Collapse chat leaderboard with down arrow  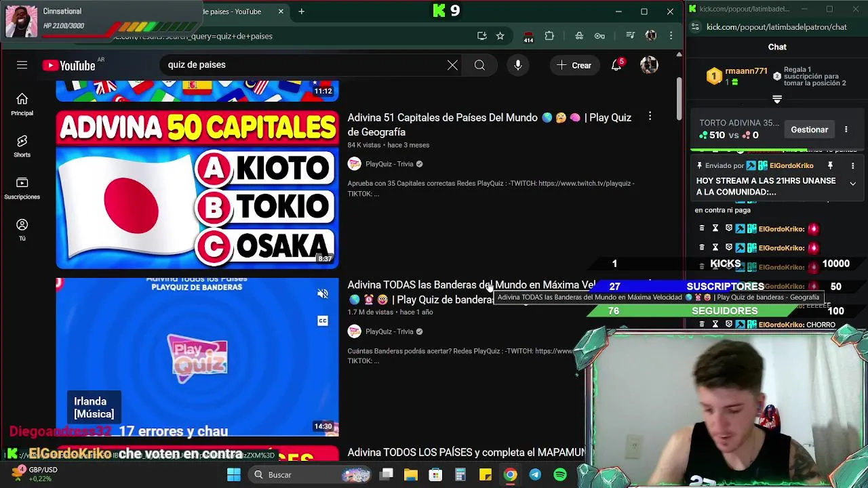coord(777,100)
